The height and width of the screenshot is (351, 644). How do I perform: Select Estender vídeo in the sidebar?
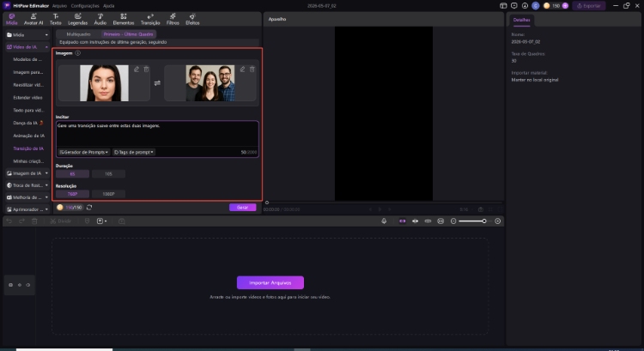coord(27,97)
